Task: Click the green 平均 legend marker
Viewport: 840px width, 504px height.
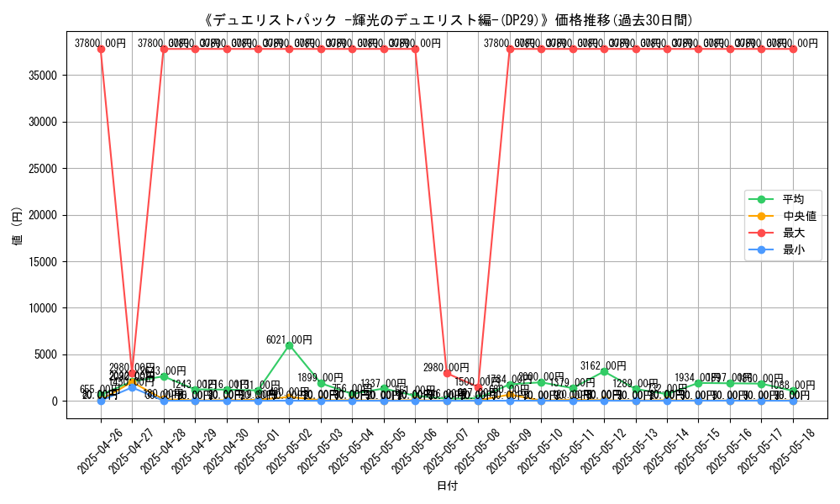Action: click(761, 199)
